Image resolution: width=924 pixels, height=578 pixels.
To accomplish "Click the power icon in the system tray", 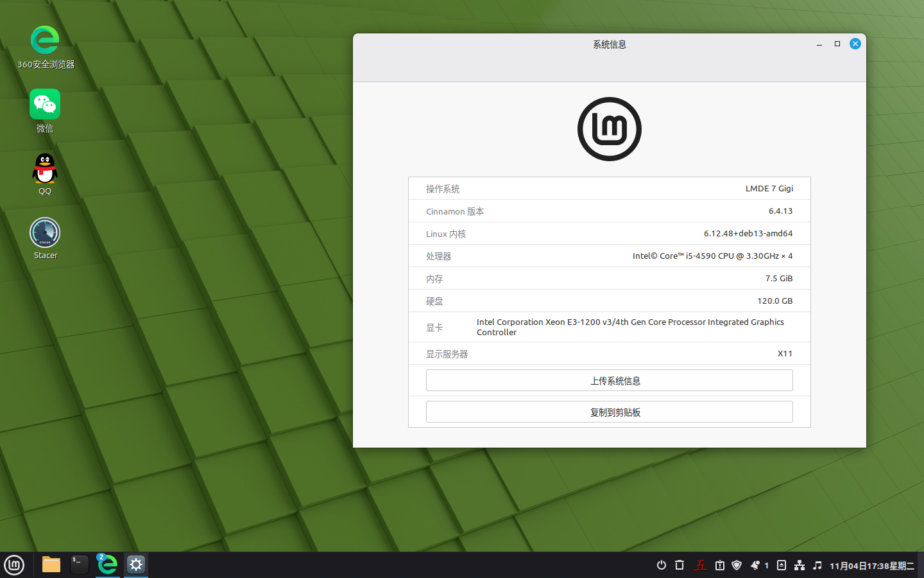I will click(x=662, y=565).
